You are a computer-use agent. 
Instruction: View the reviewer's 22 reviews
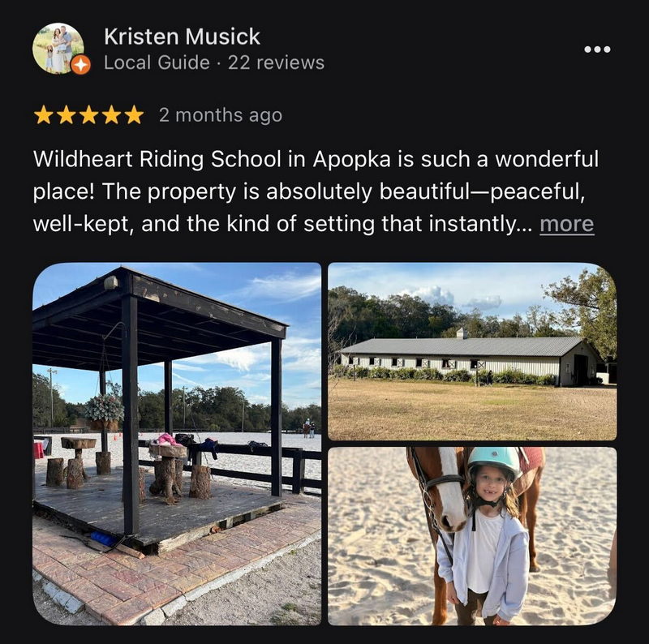click(276, 63)
